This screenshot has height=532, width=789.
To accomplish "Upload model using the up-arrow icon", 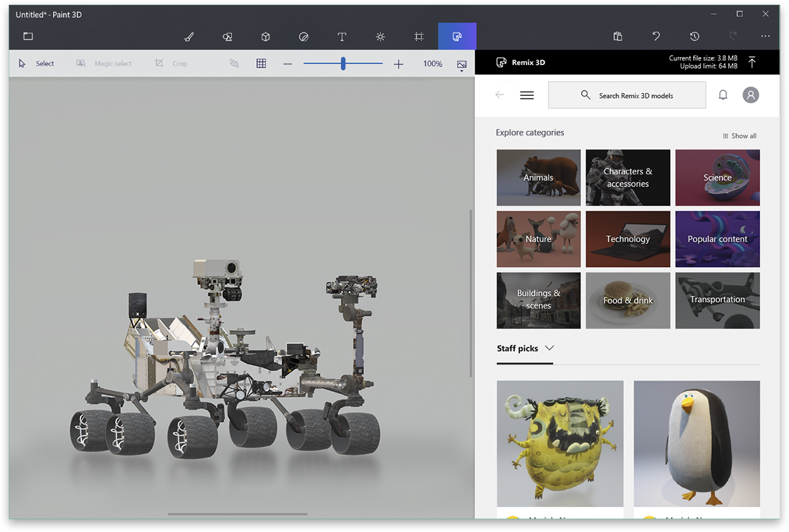I will [752, 62].
